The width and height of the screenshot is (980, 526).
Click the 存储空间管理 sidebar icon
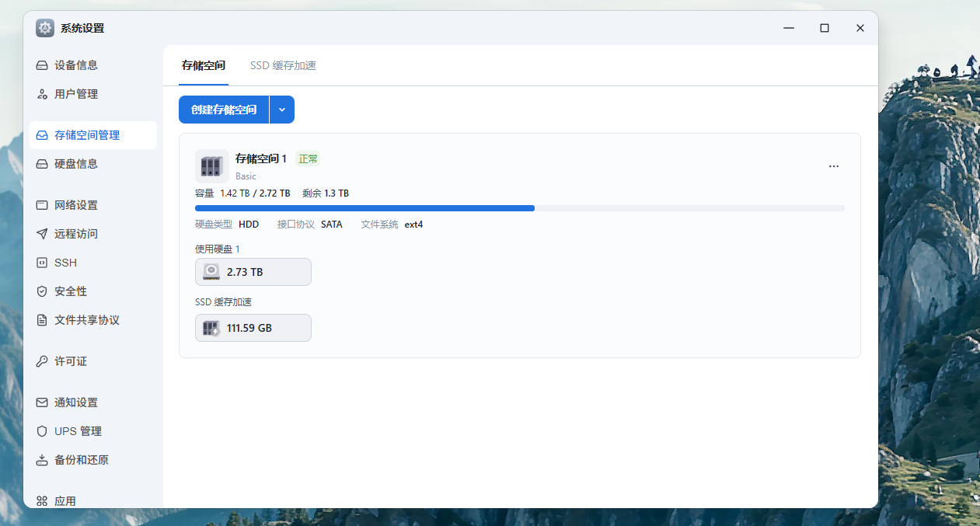(x=42, y=135)
